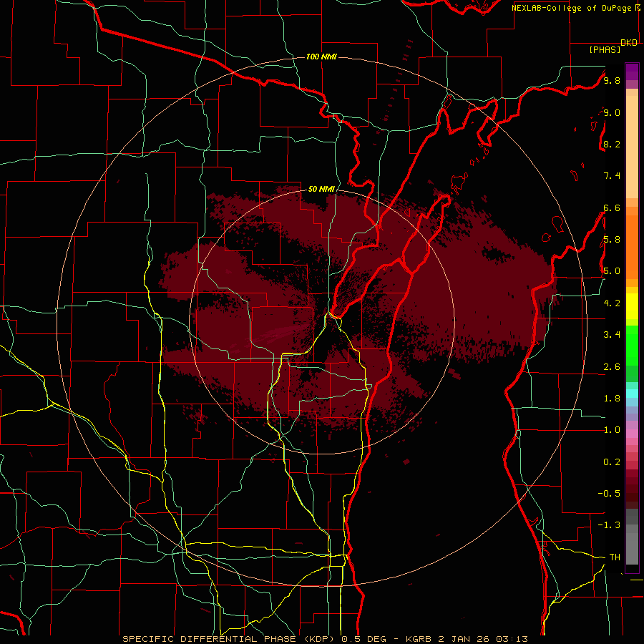Pick the pink band near 1.0 on the color bar
The image size is (644, 644).
632,434
